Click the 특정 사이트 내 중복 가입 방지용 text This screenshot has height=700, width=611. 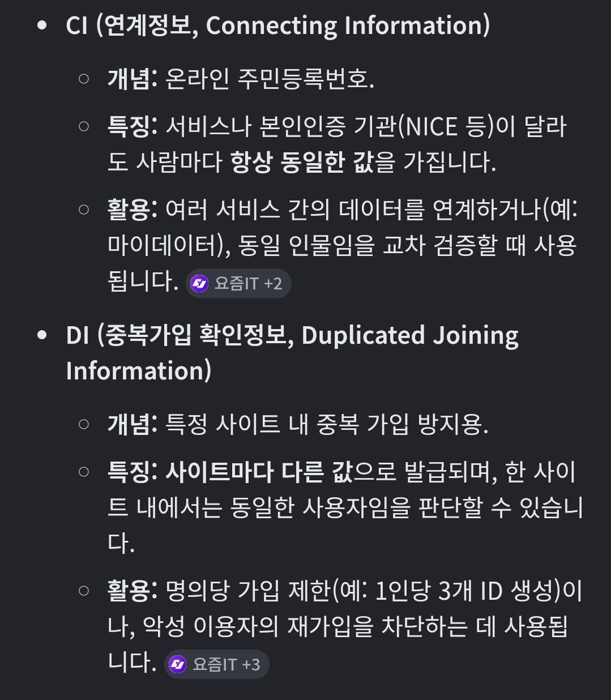coord(327,424)
